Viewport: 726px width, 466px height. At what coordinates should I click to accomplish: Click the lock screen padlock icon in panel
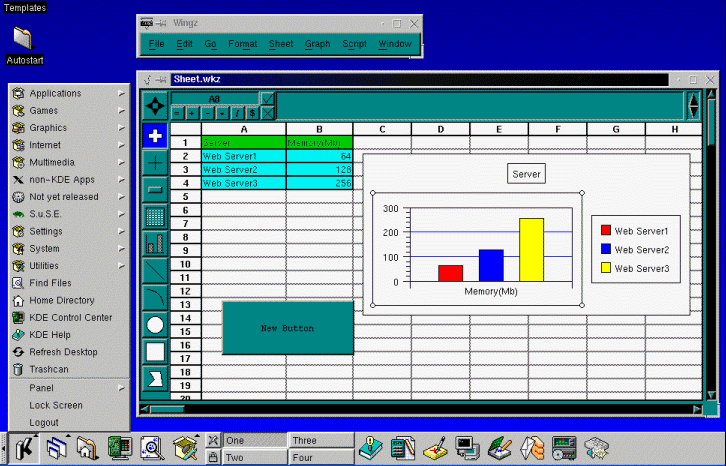213,457
